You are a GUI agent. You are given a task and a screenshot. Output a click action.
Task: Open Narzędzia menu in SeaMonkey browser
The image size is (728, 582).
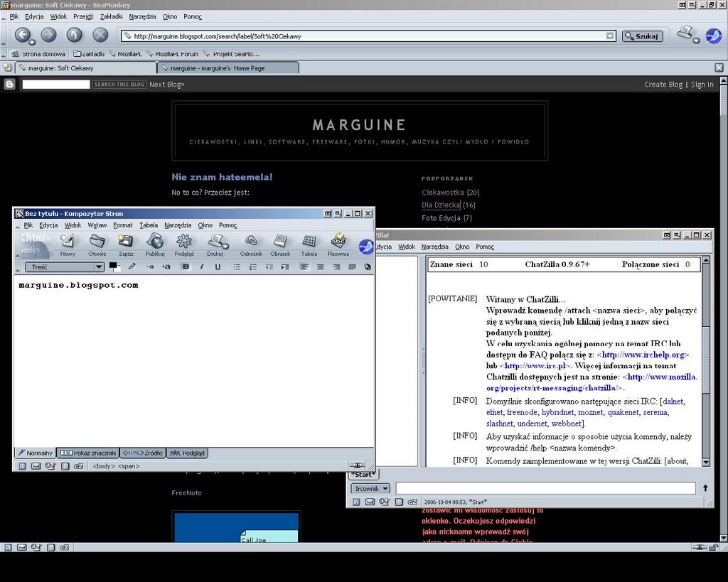click(x=142, y=16)
